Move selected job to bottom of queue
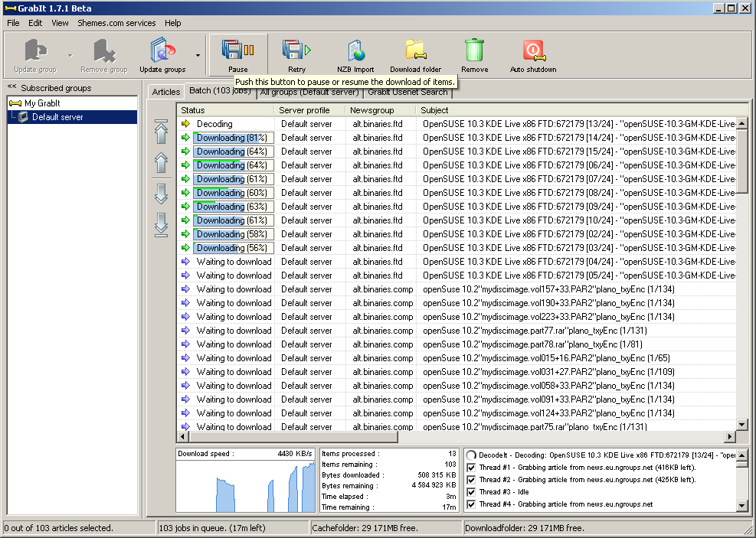 (161, 224)
